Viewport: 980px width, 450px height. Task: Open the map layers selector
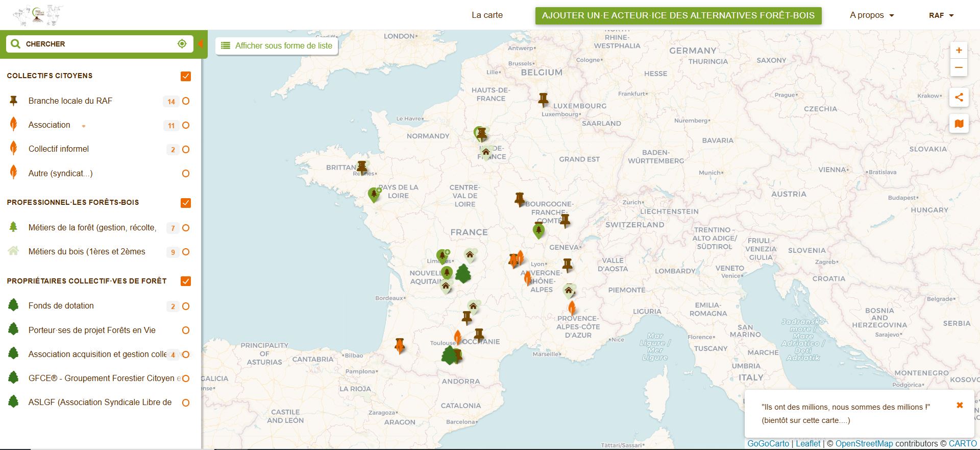959,124
